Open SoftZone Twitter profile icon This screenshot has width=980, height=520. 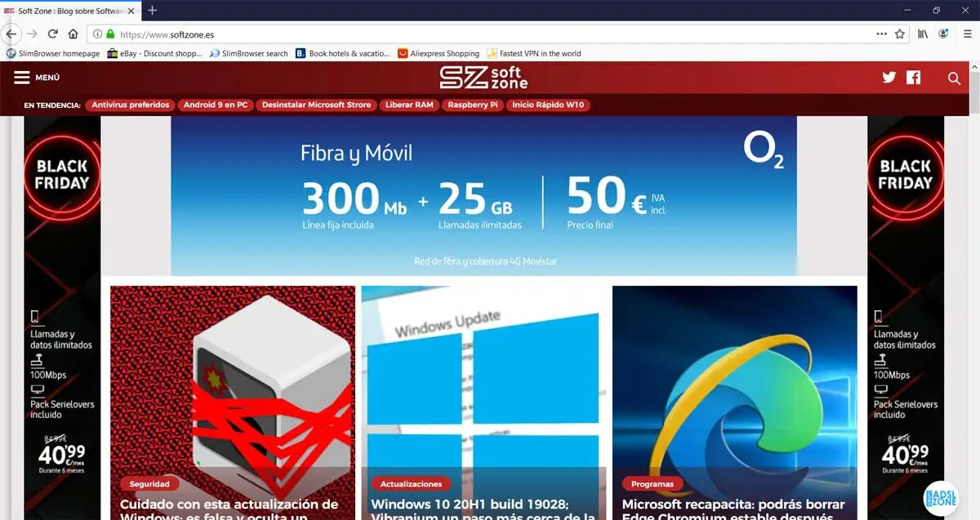tap(889, 78)
